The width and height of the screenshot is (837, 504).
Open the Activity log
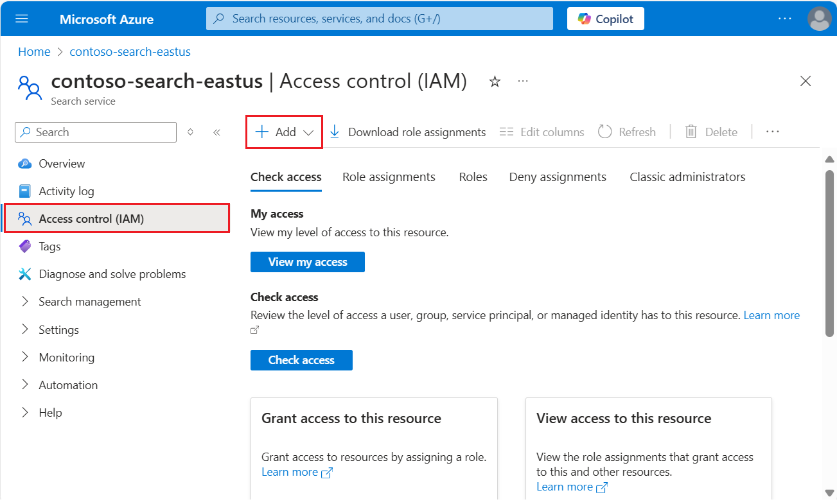[x=65, y=191]
